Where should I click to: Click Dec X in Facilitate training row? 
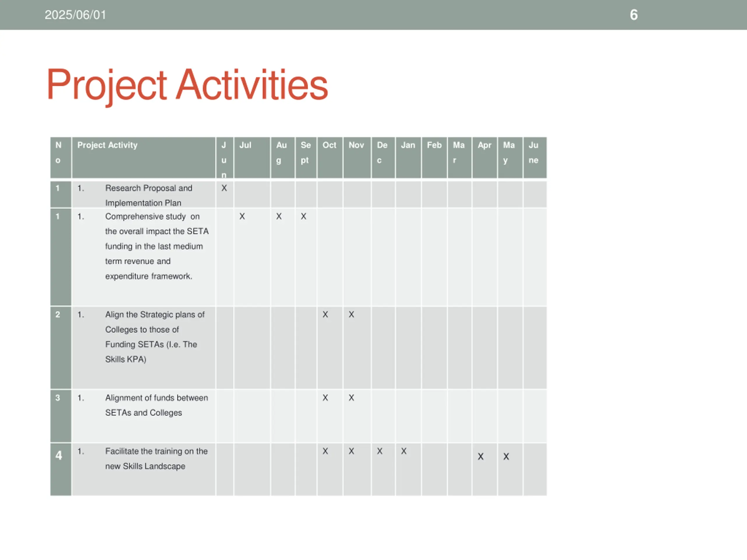point(380,451)
